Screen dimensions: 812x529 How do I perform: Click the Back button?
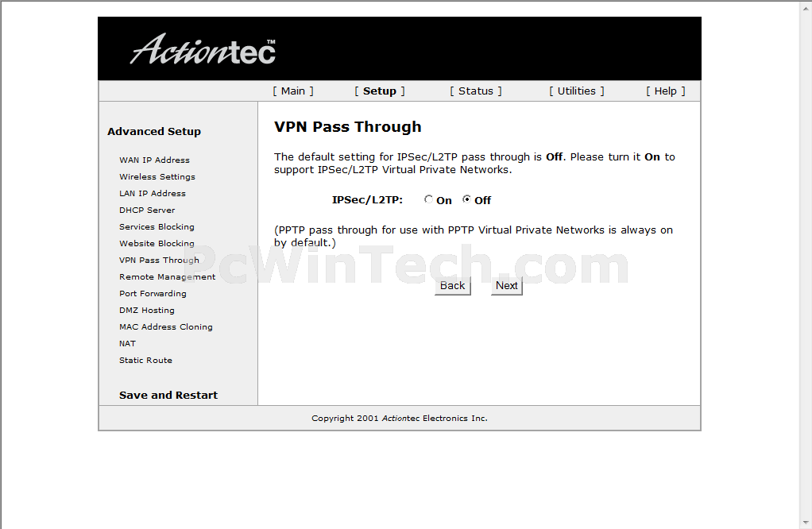point(453,286)
